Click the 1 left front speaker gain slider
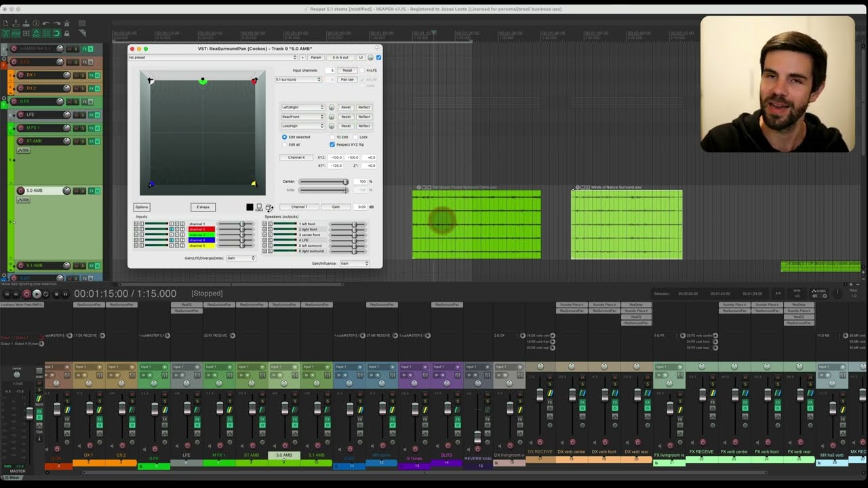Image resolution: width=868 pixels, height=488 pixels. (x=349, y=224)
